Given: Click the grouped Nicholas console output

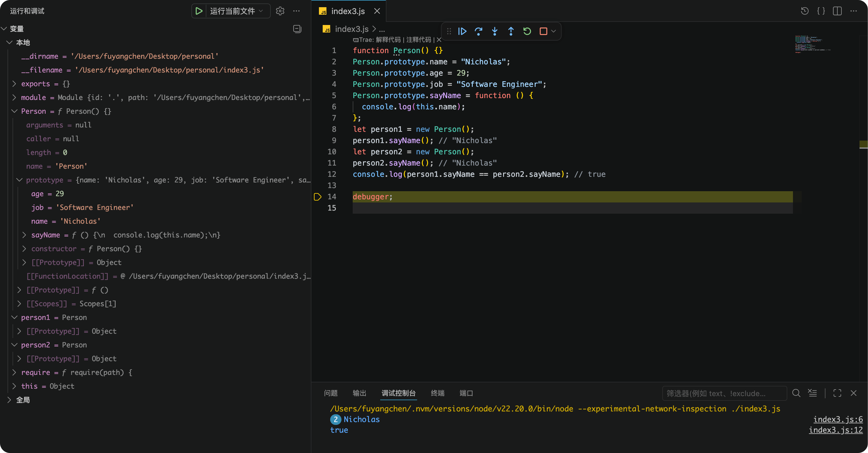Looking at the screenshot, I should click(361, 419).
